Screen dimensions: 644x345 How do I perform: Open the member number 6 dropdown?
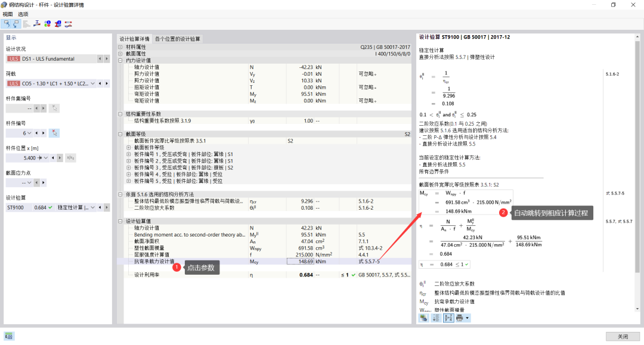(x=30, y=133)
